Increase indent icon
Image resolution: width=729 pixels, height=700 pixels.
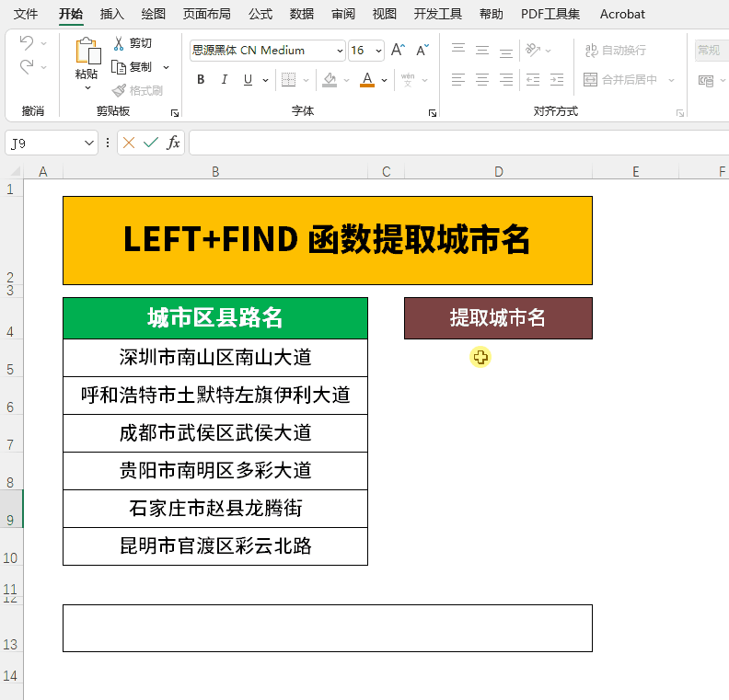click(x=557, y=80)
